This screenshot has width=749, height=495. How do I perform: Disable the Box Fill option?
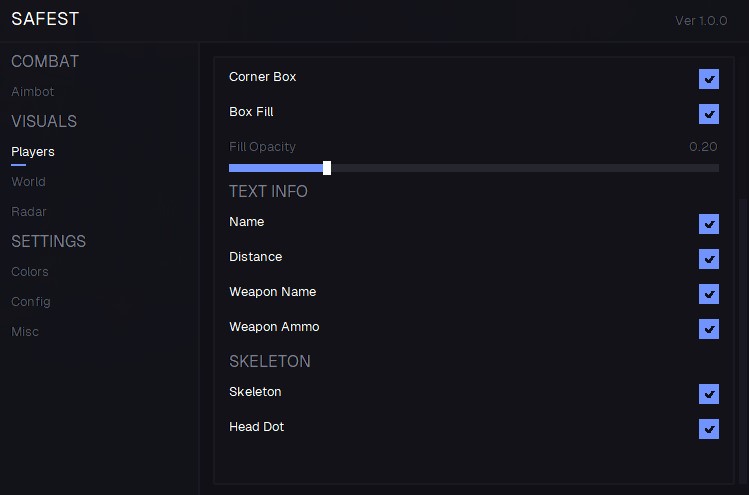click(709, 114)
